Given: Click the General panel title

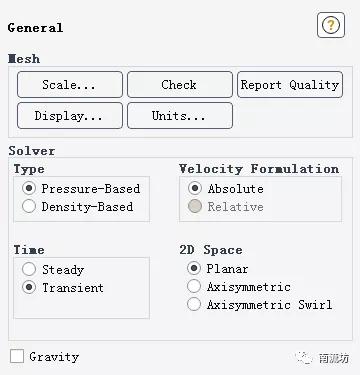Looking at the screenshot, I should [x=35, y=28].
